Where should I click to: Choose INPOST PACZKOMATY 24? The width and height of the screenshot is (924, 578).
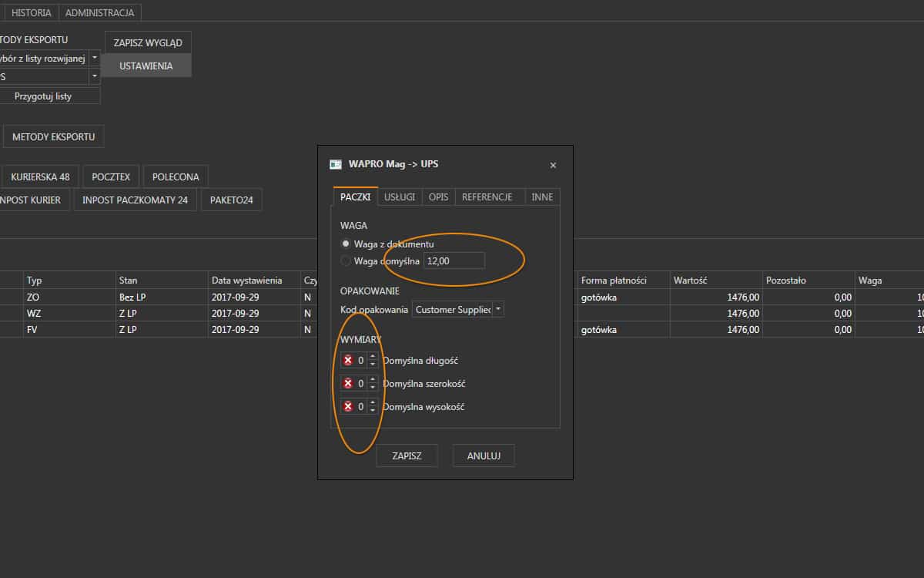[x=136, y=200]
